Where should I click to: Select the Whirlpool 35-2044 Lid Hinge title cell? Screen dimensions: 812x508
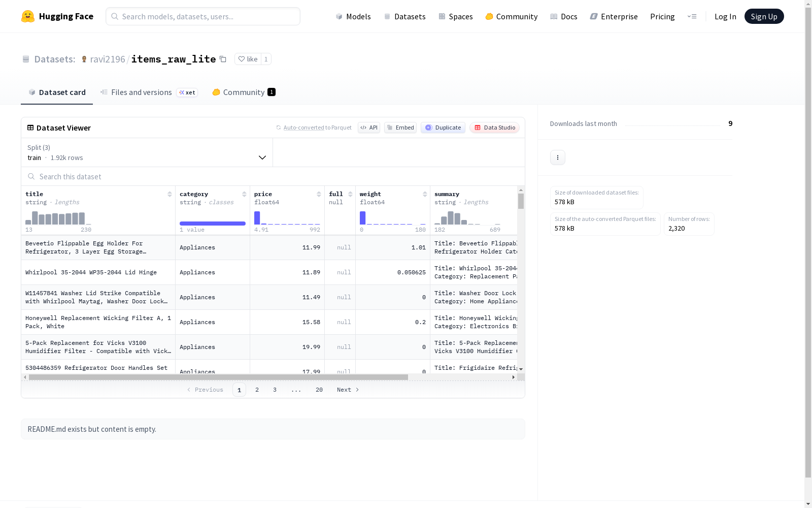[98, 272]
